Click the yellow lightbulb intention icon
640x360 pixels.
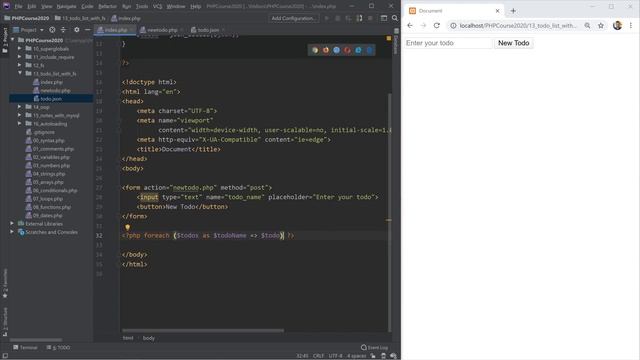[x=127, y=227]
